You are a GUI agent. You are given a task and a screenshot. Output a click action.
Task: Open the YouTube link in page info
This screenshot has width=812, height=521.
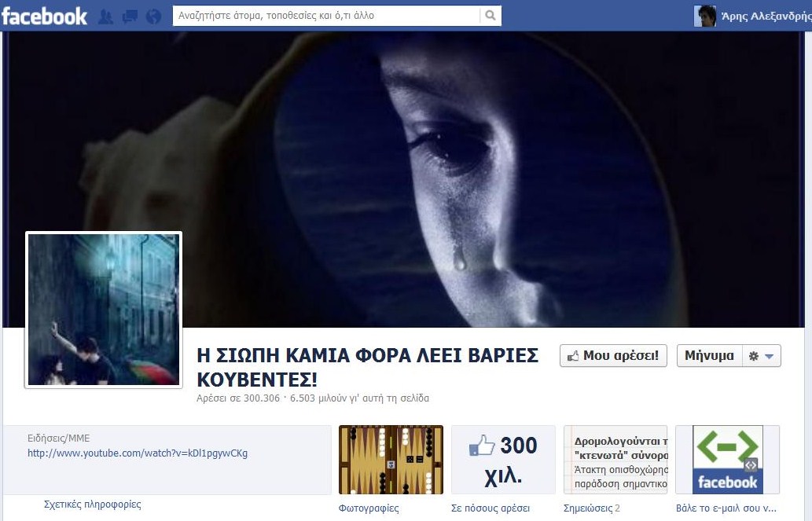coord(138,453)
